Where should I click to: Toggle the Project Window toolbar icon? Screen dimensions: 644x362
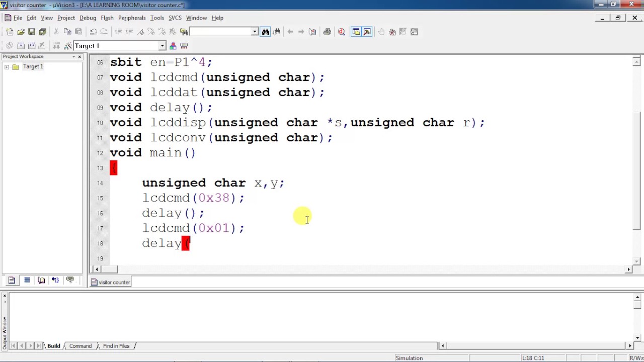(356, 32)
